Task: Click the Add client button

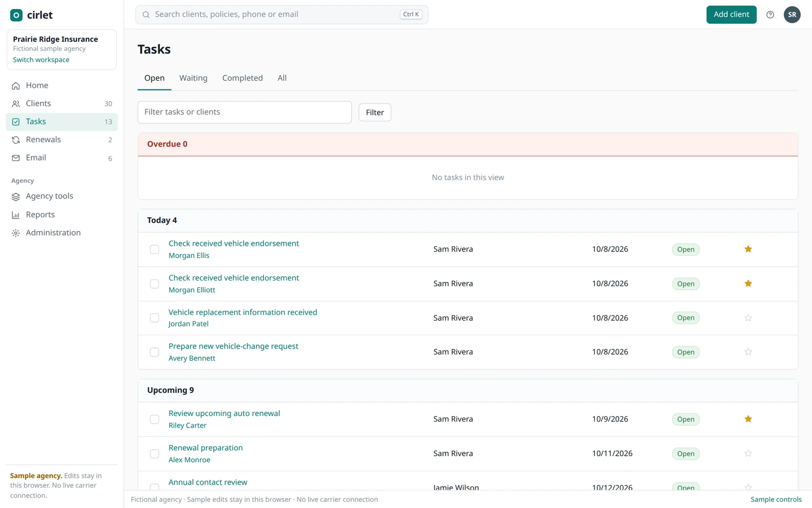Action: pyautogui.click(x=731, y=15)
